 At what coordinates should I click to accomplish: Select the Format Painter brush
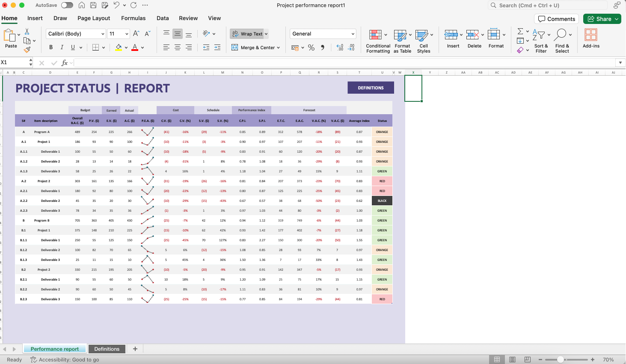tap(27, 50)
